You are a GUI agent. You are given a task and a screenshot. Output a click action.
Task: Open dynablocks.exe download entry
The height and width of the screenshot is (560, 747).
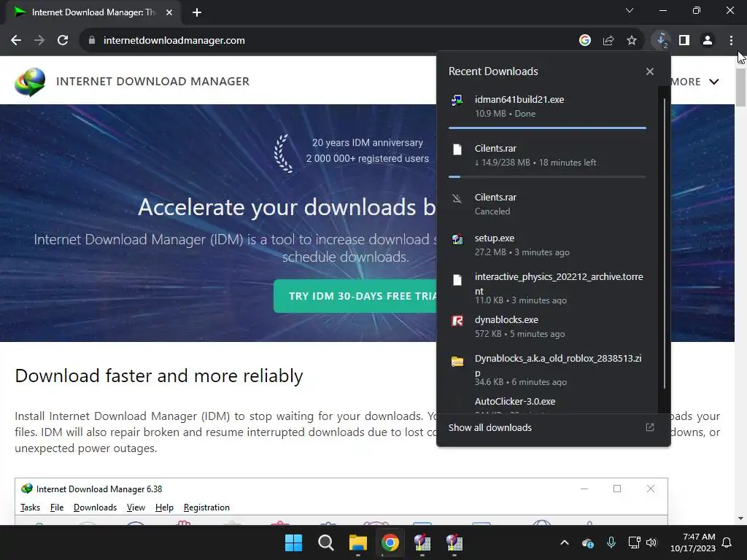click(547, 327)
